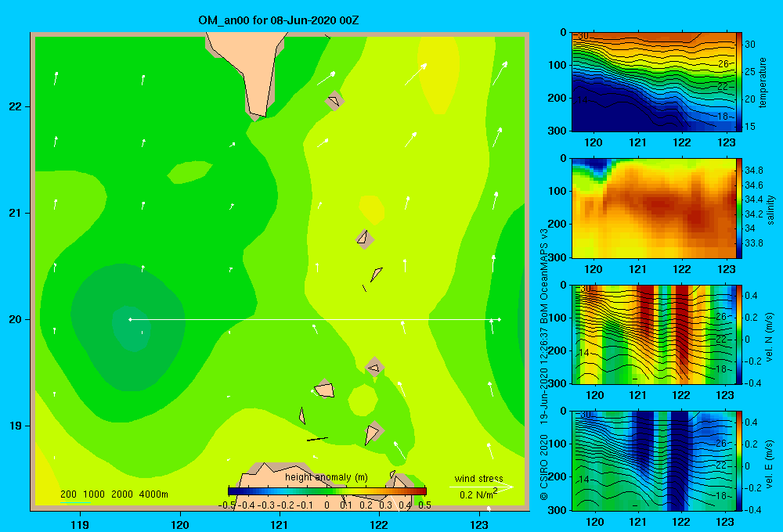Image resolution: width=783 pixels, height=532 pixels.
Task: Click longitude 122 under the temperature panel
Action: point(682,142)
